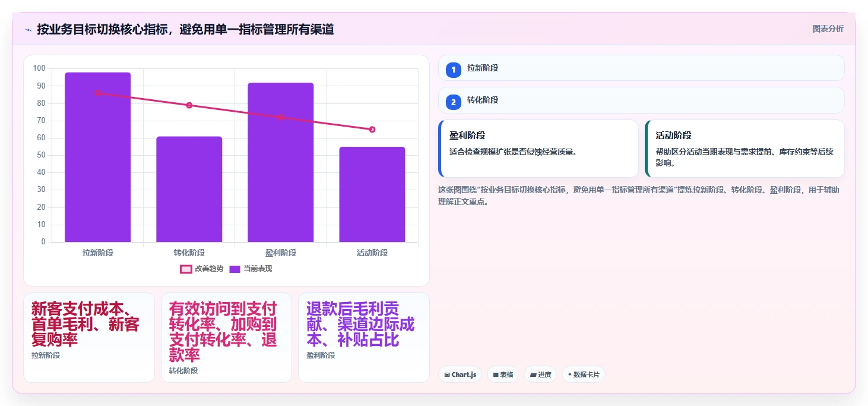Click the 表格 tag chip
This screenshot has width=868, height=406.
(503, 374)
